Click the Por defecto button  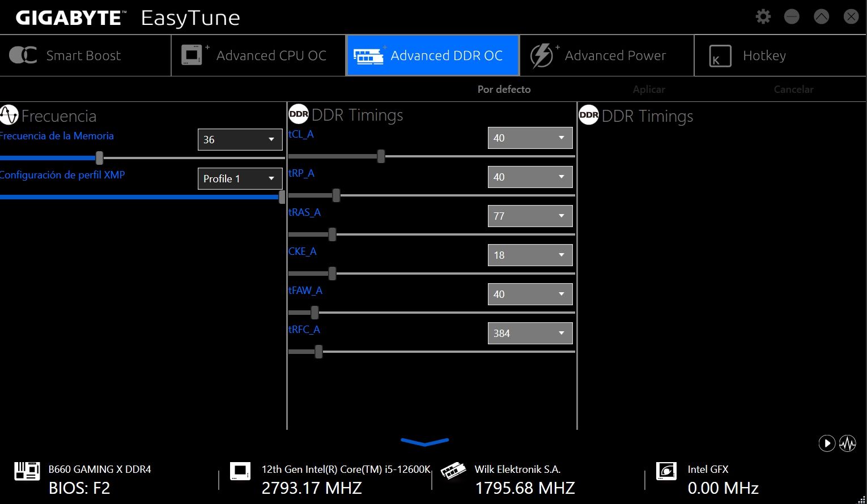point(504,89)
